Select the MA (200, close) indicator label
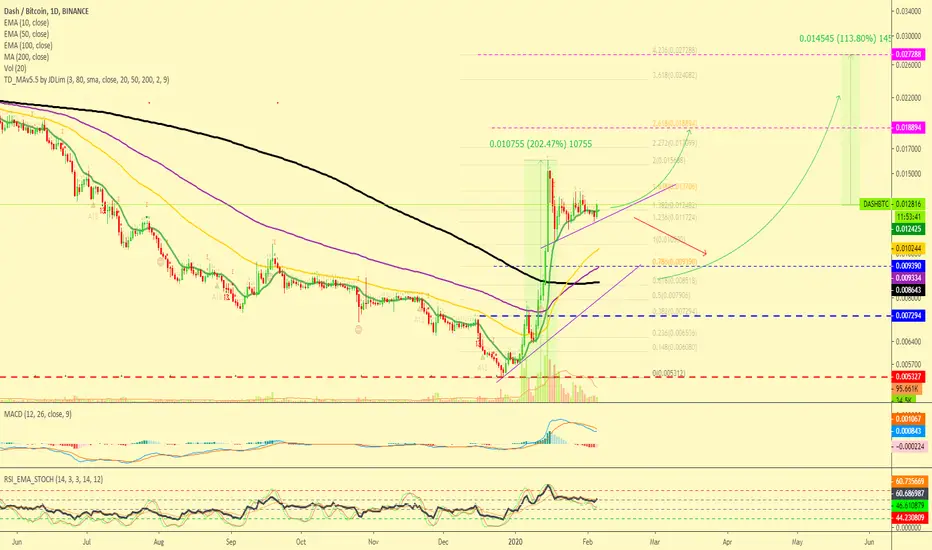The image size is (932, 550). coord(26,57)
